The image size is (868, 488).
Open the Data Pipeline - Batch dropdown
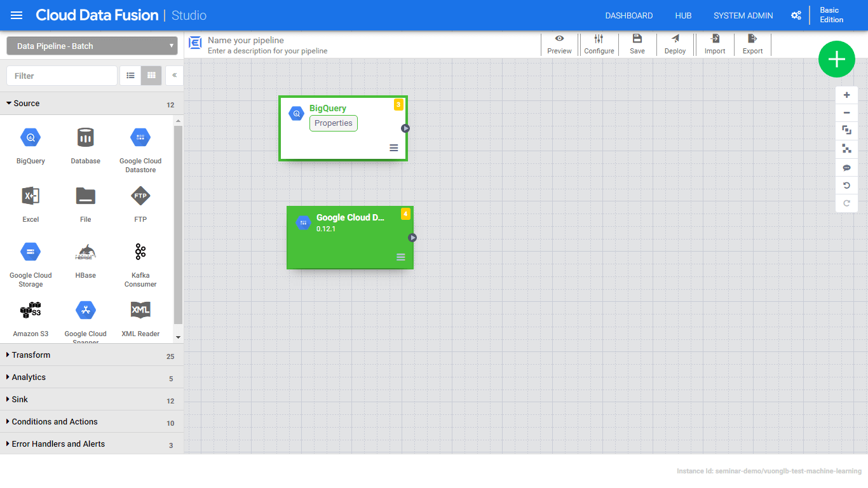pyautogui.click(x=92, y=46)
